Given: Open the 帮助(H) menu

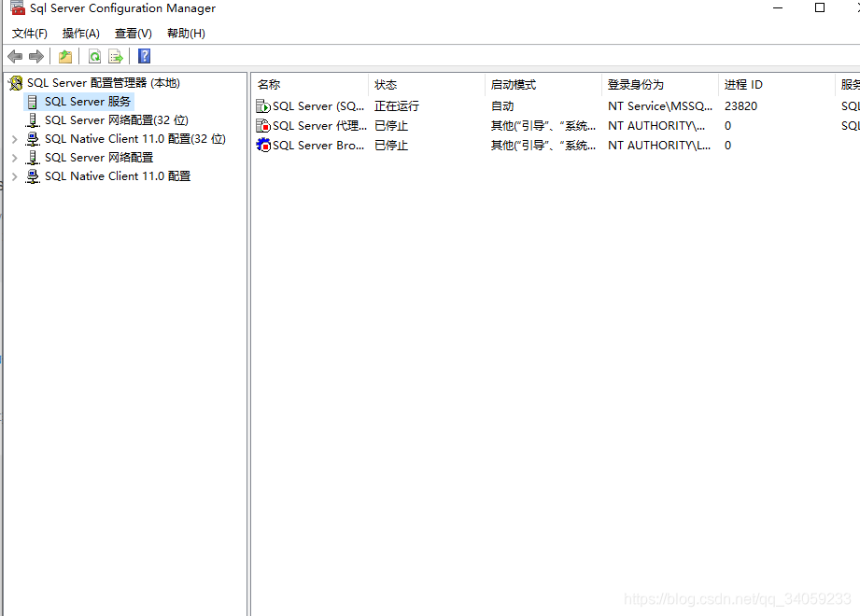Looking at the screenshot, I should click(186, 34).
